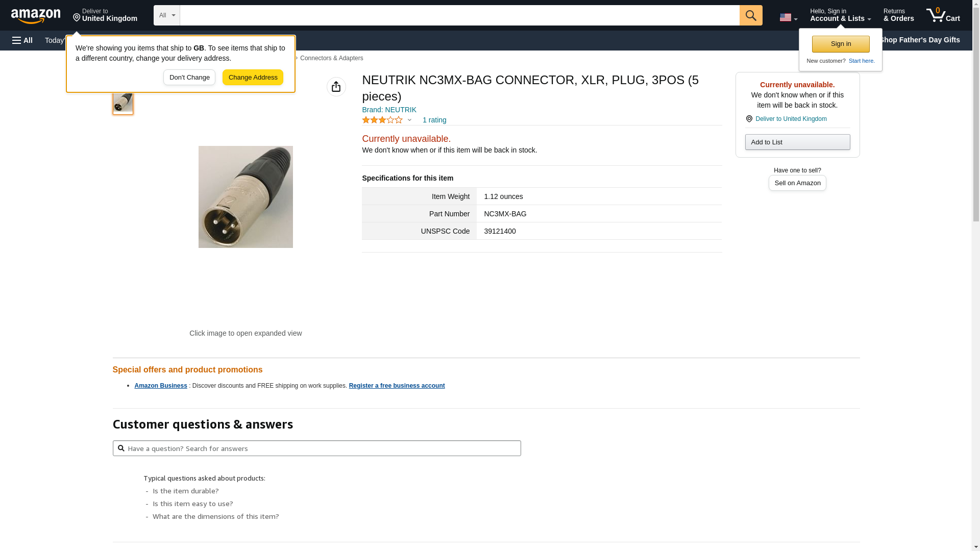This screenshot has width=980, height=551.
Task: Click the Amazon logo
Action: pyautogui.click(x=36, y=16)
